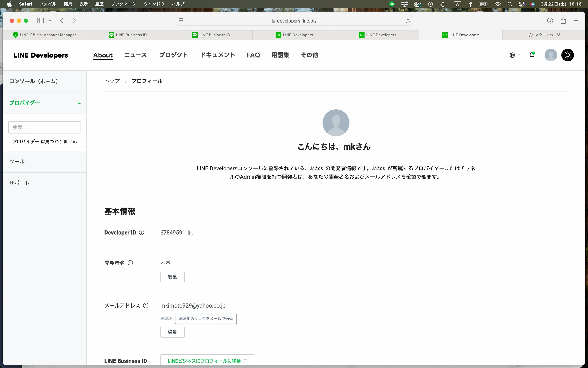Open the LINE menu bar icon
This screenshot has width=588, height=368.
click(392, 4)
